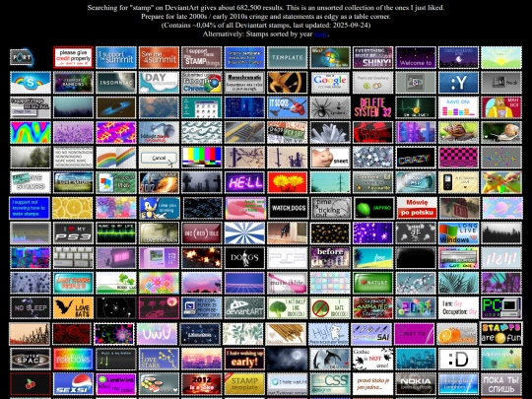Open the Hunger Games mockingjay stamp
532x399 pixels.
pyautogui.click(x=287, y=83)
